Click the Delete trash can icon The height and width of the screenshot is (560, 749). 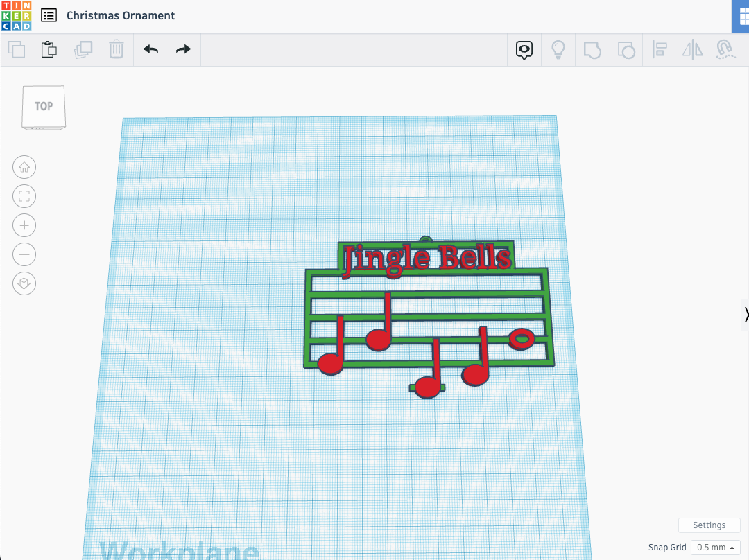pos(116,49)
